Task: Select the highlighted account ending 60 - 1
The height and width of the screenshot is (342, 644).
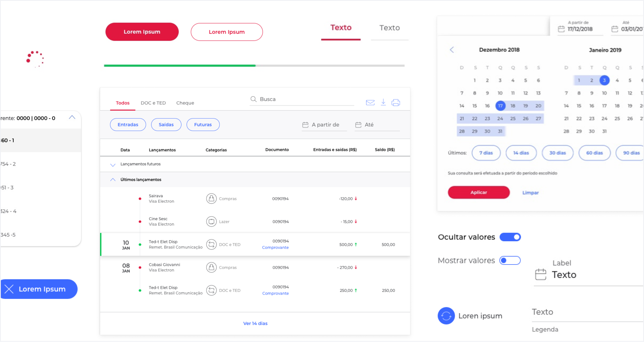Action: click(41, 140)
